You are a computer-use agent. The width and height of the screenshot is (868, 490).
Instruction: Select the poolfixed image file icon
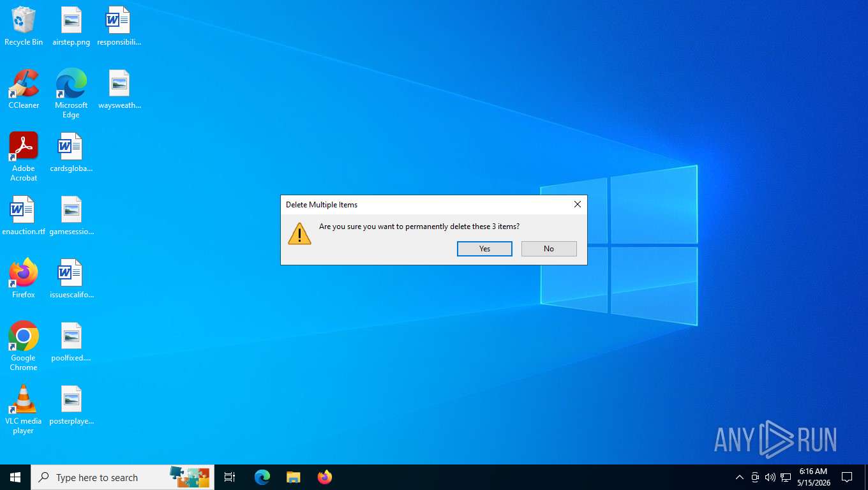[x=71, y=342]
